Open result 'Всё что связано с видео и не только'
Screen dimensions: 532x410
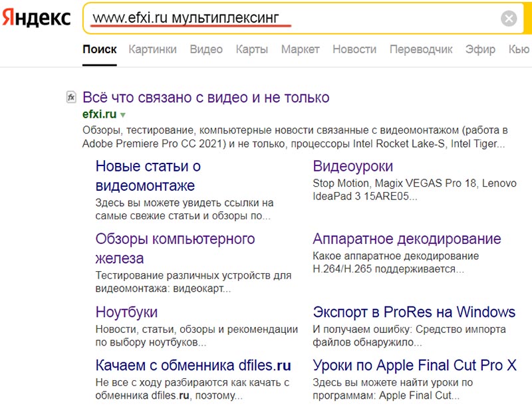(206, 97)
